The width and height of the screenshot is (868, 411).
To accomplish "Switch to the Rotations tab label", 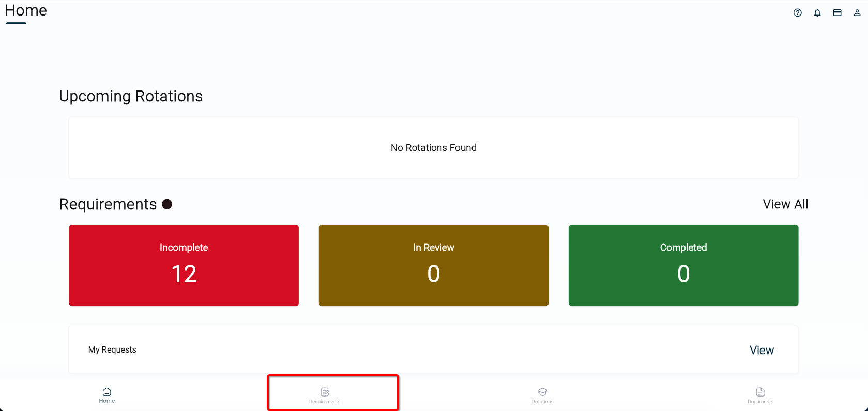I will pos(542,402).
